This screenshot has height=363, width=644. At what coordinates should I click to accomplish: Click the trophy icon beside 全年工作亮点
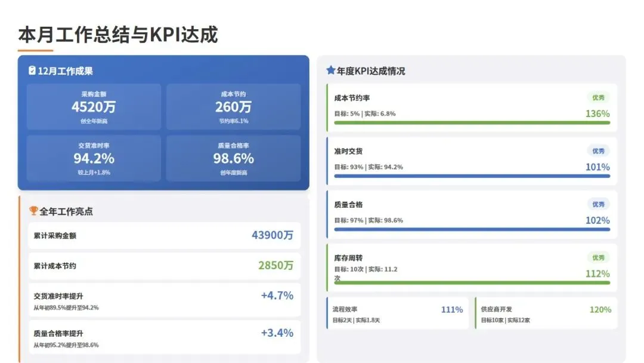coord(33,211)
